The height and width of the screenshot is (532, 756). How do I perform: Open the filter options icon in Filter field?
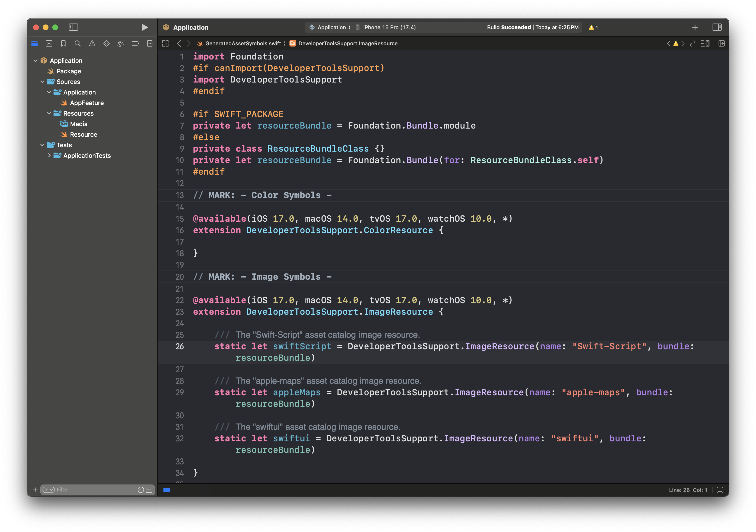[49, 490]
